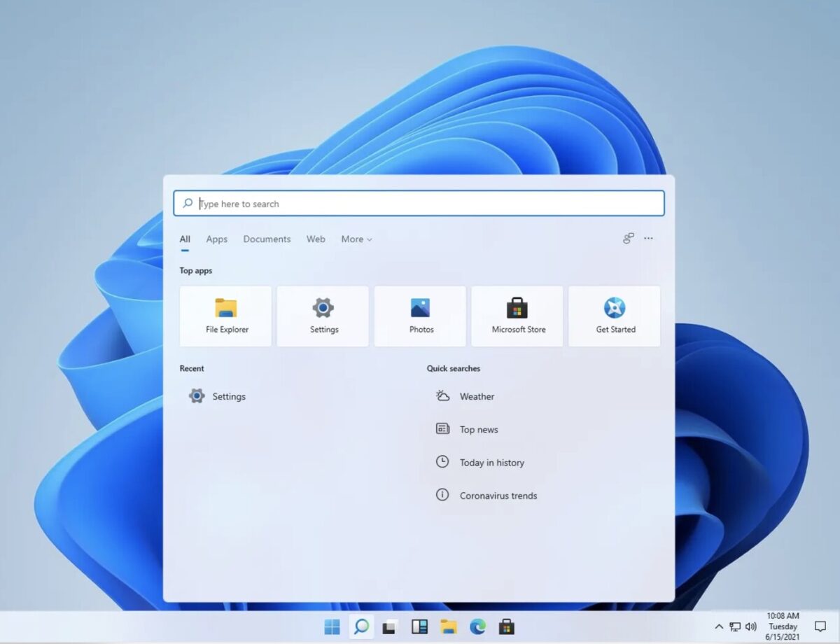This screenshot has width=840, height=644.
Task: Open Microsoft Store from Top apps
Action: [x=517, y=315]
